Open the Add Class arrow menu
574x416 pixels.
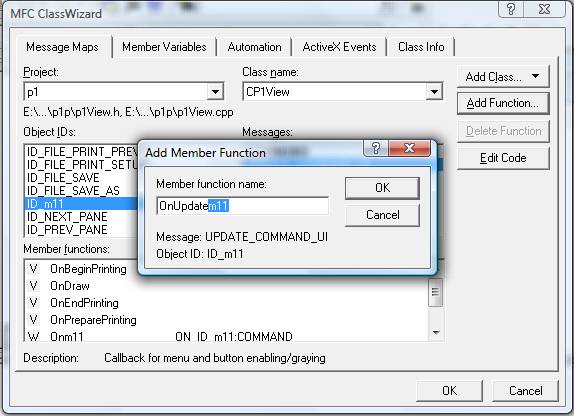coord(536,76)
